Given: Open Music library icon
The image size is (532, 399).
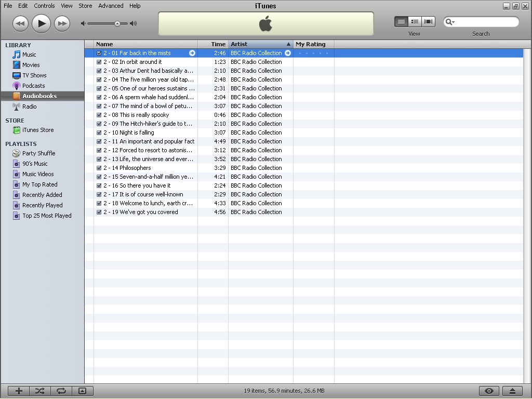Looking at the screenshot, I should (16, 54).
